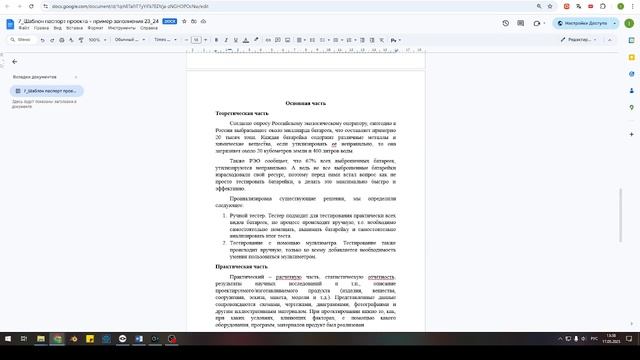Open File Explorer from the taskbar
Image resolution: width=640 pixels, height=360 pixels.
41,339
